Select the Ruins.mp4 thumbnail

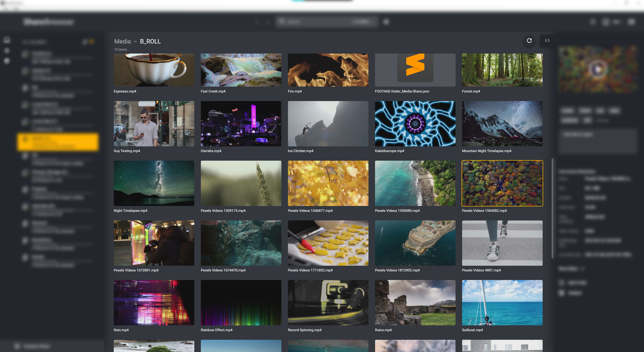[x=415, y=302]
